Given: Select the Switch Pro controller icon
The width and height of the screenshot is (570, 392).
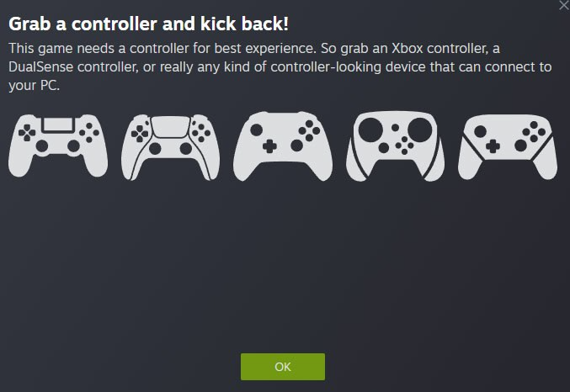Looking at the screenshot, I should coord(508,146).
